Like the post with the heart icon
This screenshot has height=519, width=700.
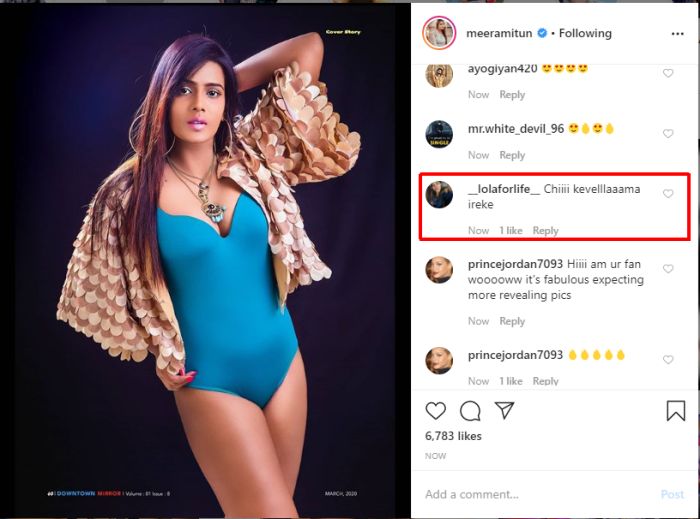[436, 410]
